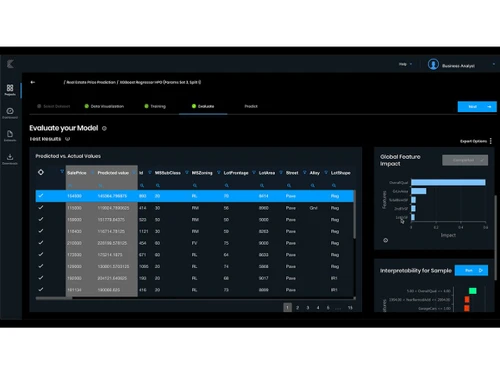Switch to the Data Visualization tab
Image resolution: width=500 pixels, height=375 pixels.
coord(104,106)
